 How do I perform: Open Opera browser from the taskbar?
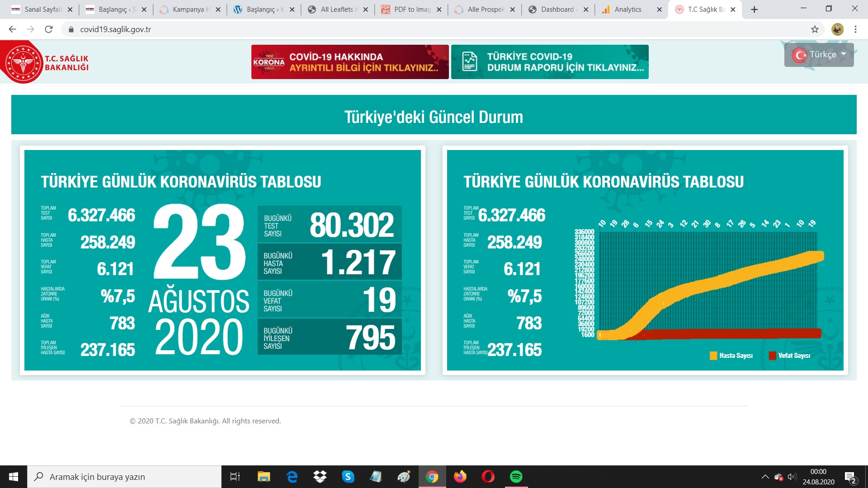click(x=488, y=477)
